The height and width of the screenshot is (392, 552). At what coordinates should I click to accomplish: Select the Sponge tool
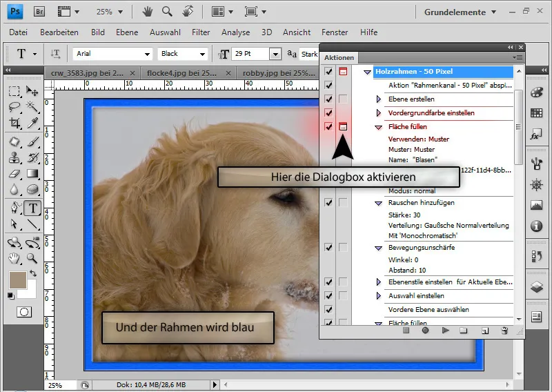tap(32, 190)
